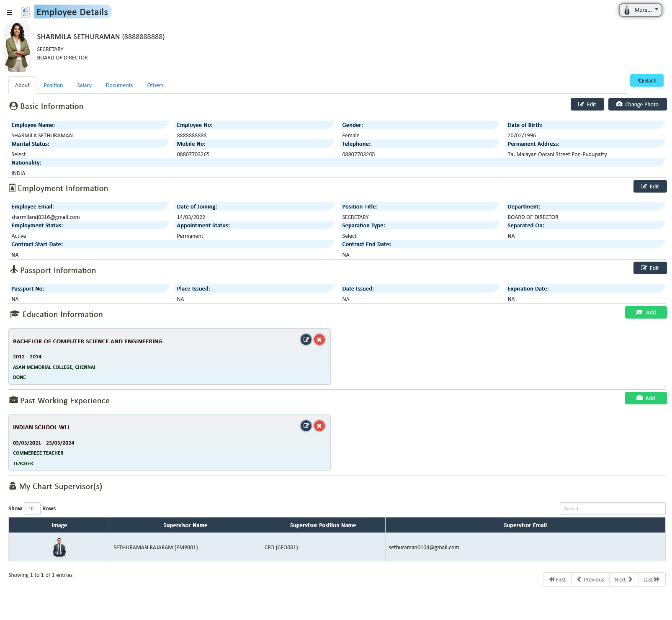Open the More... dropdown menu
672x620 pixels.
pyautogui.click(x=640, y=10)
